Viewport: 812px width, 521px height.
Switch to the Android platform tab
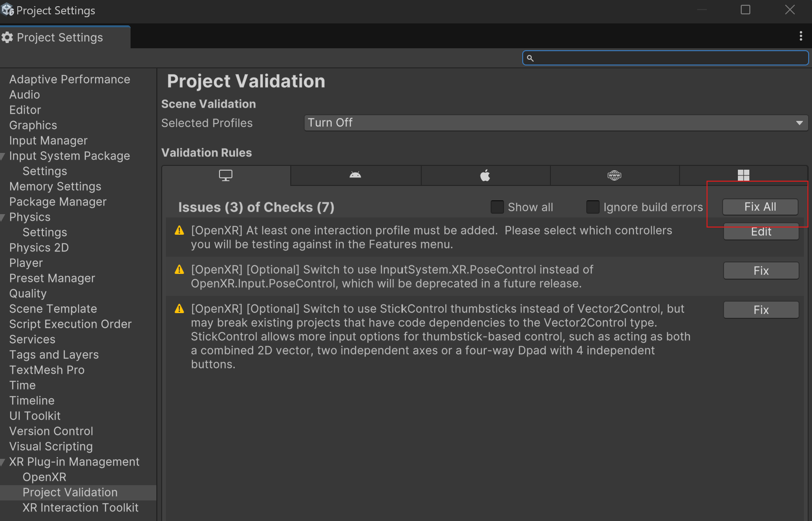355,175
